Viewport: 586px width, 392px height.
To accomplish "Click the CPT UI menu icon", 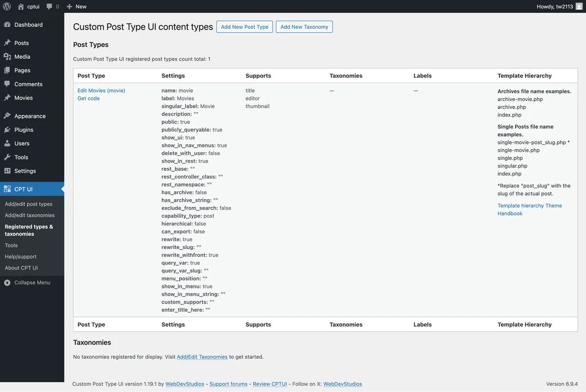I will coord(7,189).
